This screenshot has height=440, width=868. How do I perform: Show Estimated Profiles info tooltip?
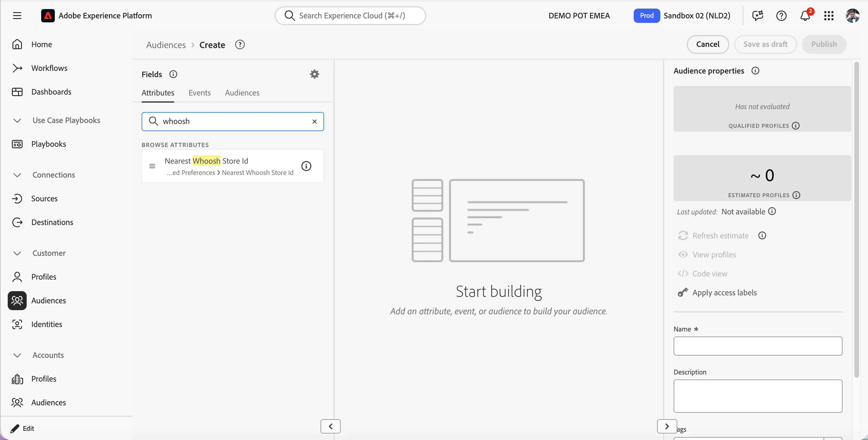[796, 195]
